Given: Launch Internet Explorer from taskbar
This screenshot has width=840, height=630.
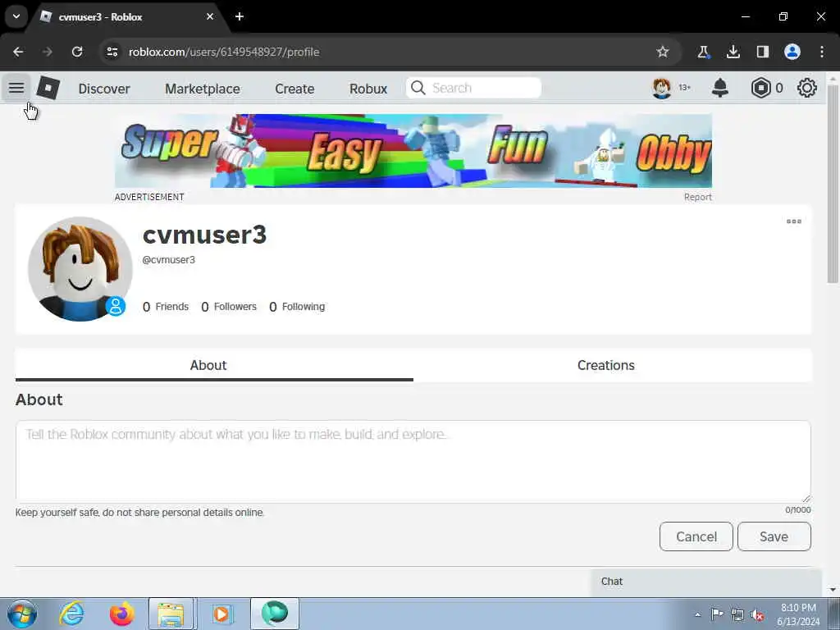Looking at the screenshot, I should pyautogui.click(x=72, y=614).
